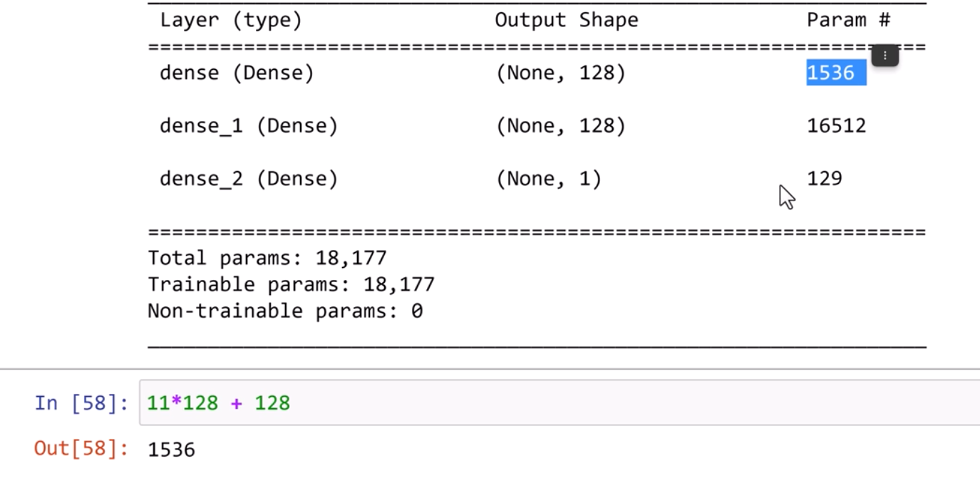Click the "Total params: 18,177" line

click(x=267, y=258)
